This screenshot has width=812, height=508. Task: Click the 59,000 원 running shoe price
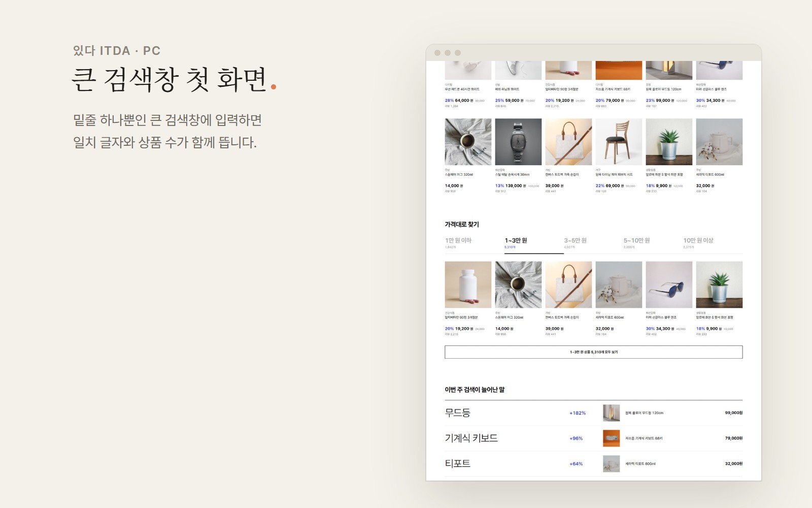pyautogui.click(x=514, y=101)
